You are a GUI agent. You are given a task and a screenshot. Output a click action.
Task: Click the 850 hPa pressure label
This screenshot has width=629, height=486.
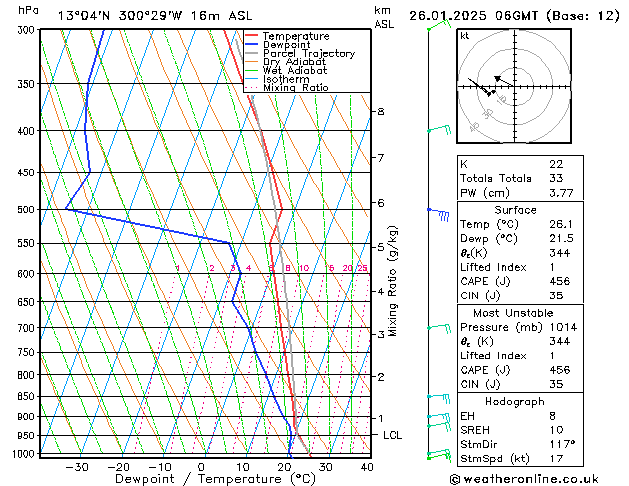[28, 396]
